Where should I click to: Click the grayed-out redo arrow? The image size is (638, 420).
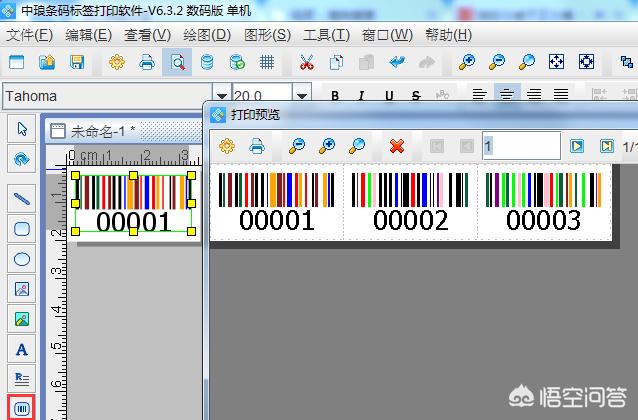coord(426,62)
